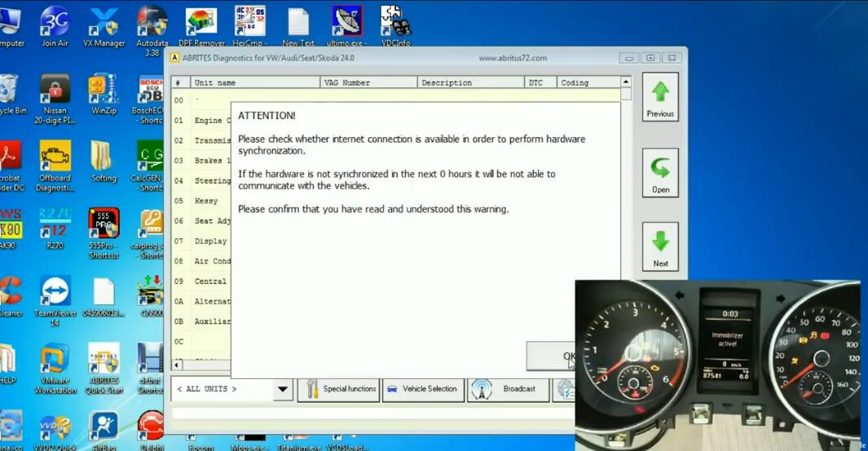
Task: Select row 02 Transmission unit
Action: [201, 141]
